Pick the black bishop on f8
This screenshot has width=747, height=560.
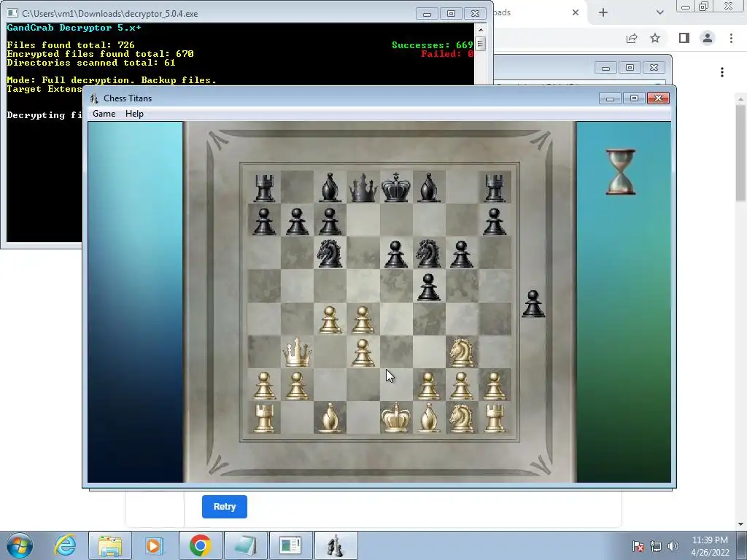(x=428, y=187)
